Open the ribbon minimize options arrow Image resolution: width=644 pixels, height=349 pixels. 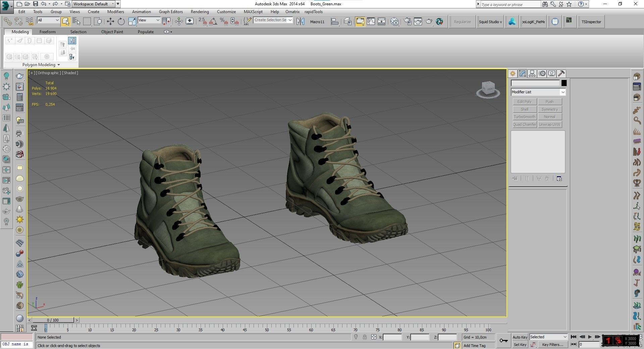tap(171, 32)
